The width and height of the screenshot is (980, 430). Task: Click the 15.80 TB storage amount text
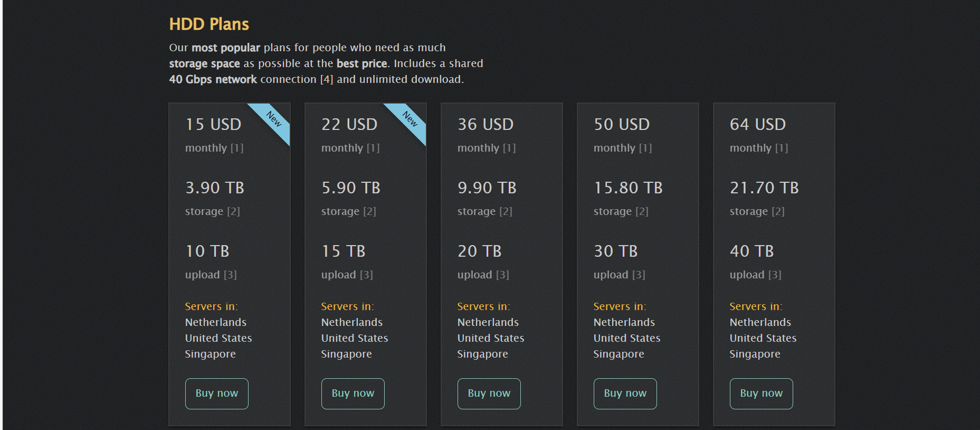coord(628,188)
